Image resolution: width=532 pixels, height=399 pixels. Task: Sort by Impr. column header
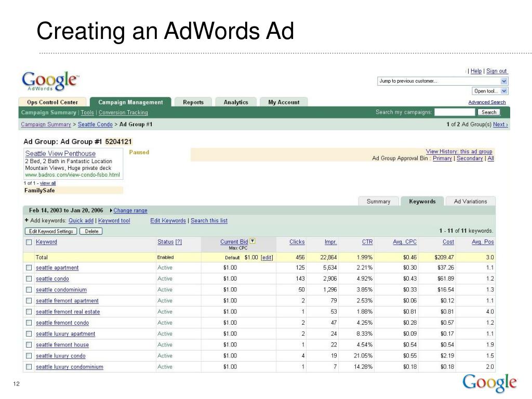[x=330, y=242]
